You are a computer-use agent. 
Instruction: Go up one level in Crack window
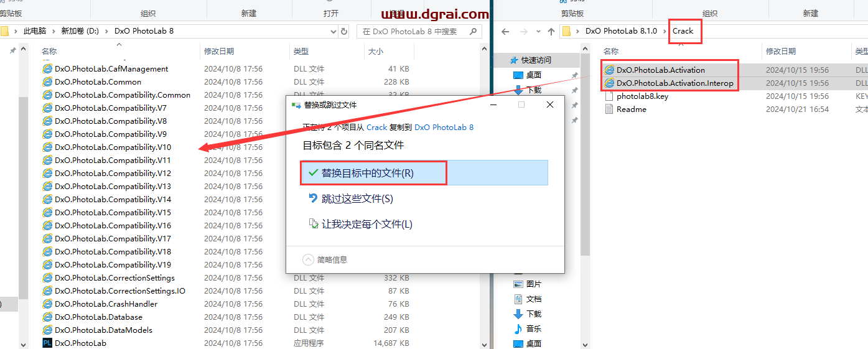coord(551,31)
